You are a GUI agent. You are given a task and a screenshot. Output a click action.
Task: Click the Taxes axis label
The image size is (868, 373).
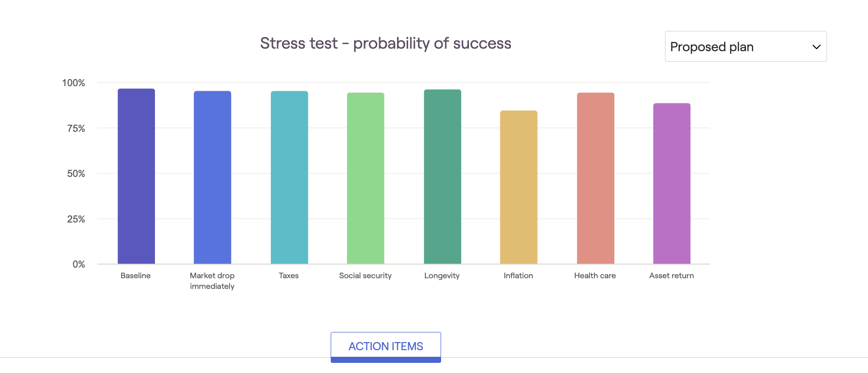289,276
